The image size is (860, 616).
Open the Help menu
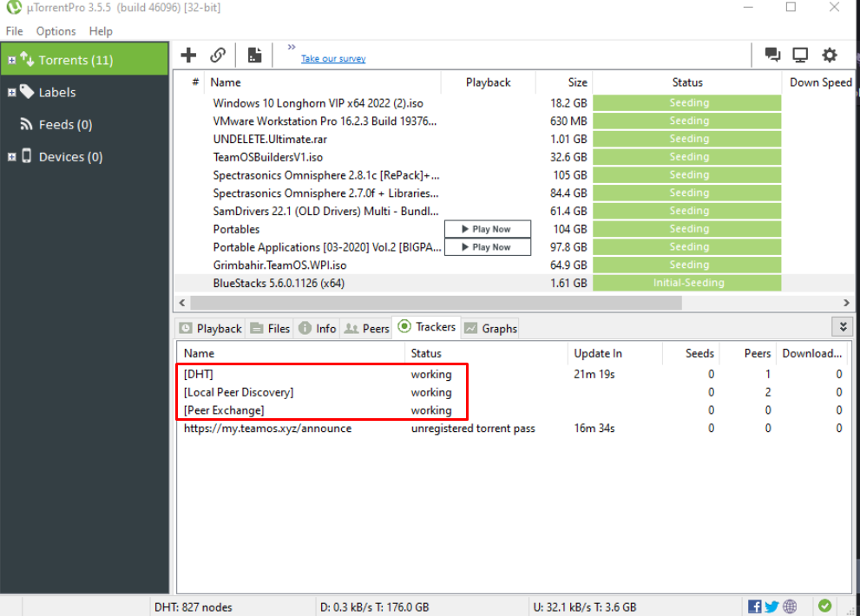[101, 31]
